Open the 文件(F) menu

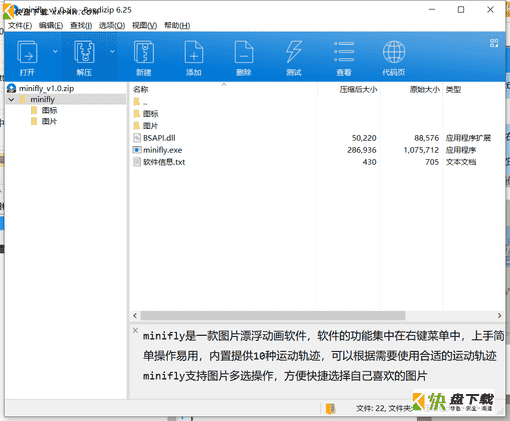tap(20, 26)
